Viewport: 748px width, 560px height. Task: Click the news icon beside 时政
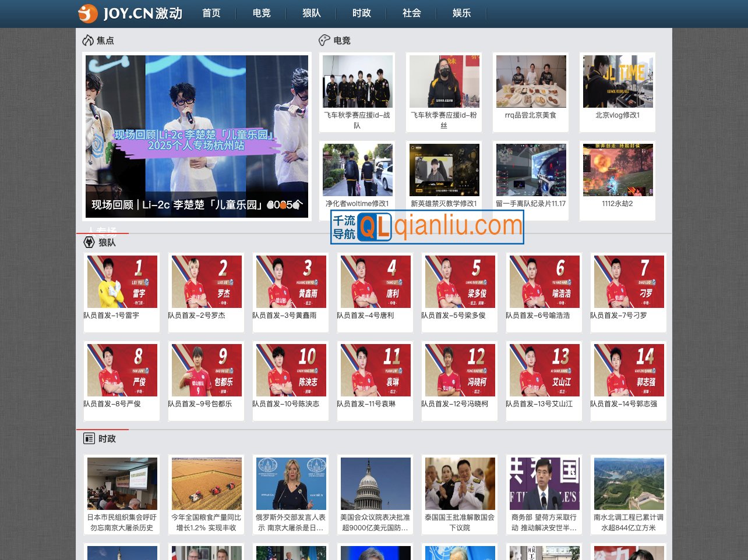point(89,438)
